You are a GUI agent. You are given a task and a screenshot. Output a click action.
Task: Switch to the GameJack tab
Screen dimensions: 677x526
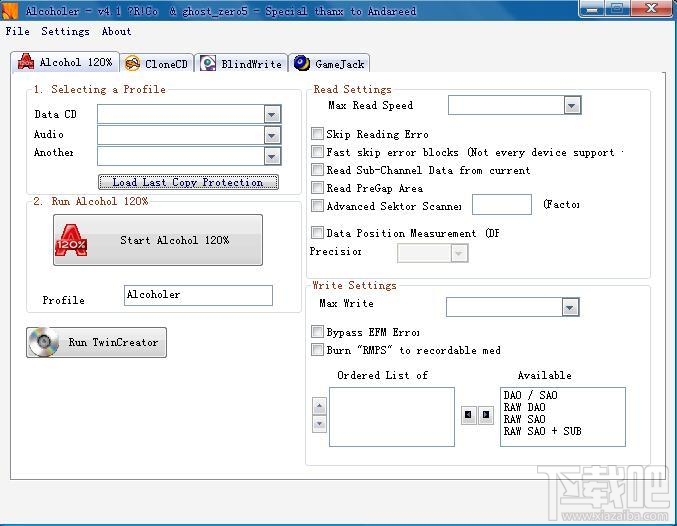click(329, 64)
